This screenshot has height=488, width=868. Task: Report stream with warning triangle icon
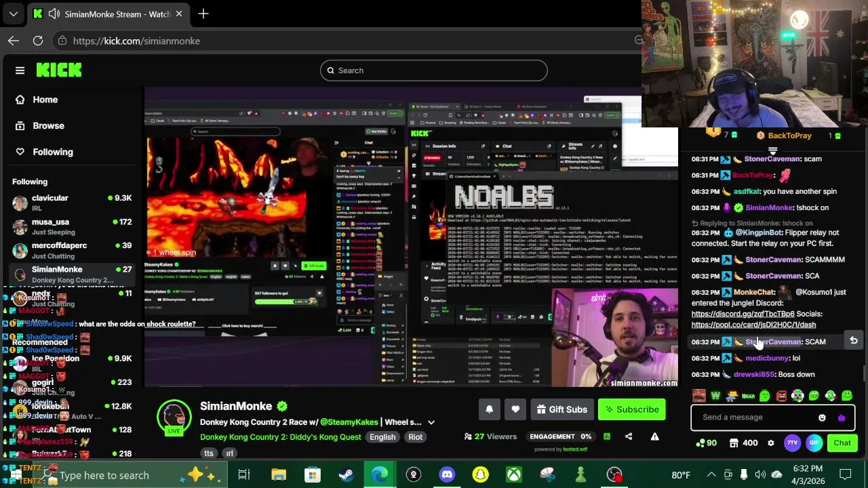(x=654, y=436)
